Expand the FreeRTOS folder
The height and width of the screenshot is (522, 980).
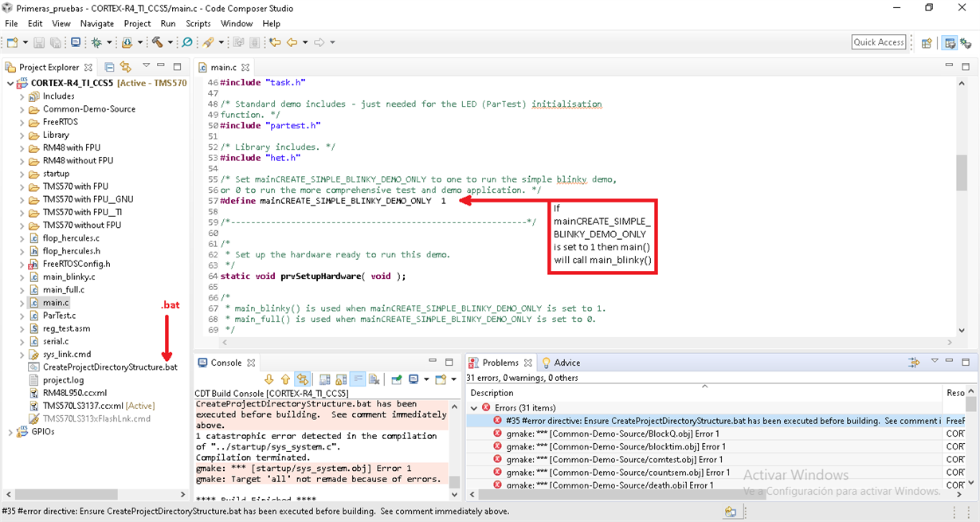[22, 122]
